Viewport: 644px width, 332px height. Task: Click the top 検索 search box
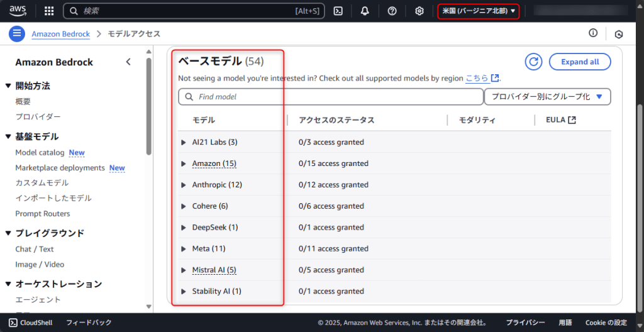tap(194, 11)
